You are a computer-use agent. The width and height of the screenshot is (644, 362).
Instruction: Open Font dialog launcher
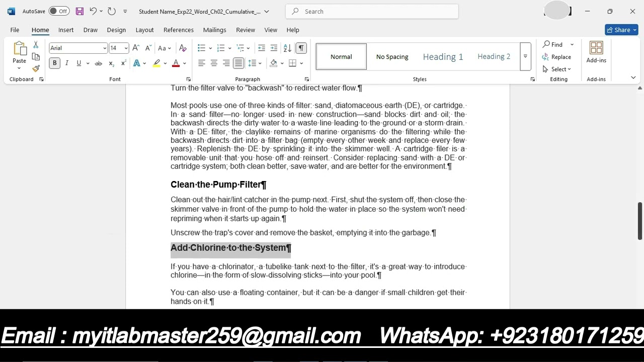188,79
